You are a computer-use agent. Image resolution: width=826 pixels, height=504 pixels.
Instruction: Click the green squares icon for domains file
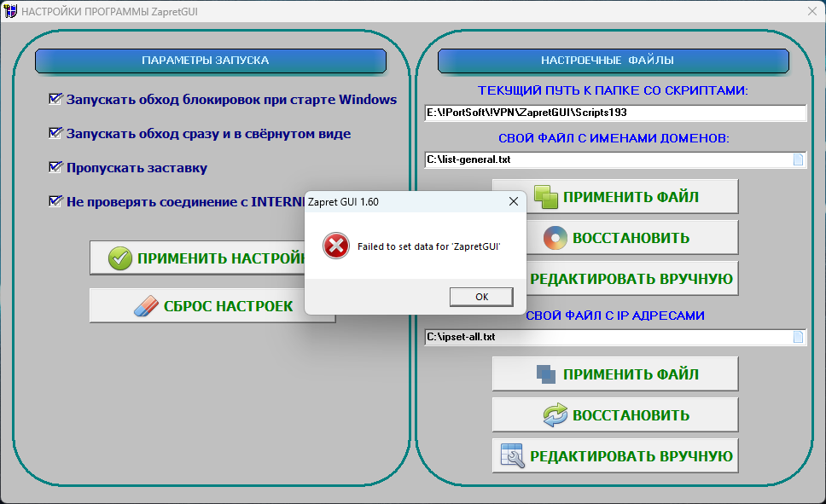(x=546, y=197)
